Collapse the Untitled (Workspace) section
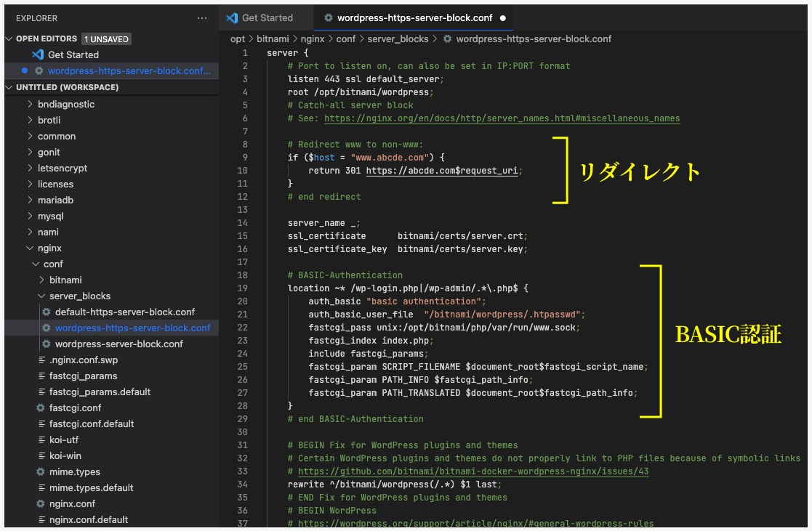Viewport: 812px width, 531px height. pos(9,87)
